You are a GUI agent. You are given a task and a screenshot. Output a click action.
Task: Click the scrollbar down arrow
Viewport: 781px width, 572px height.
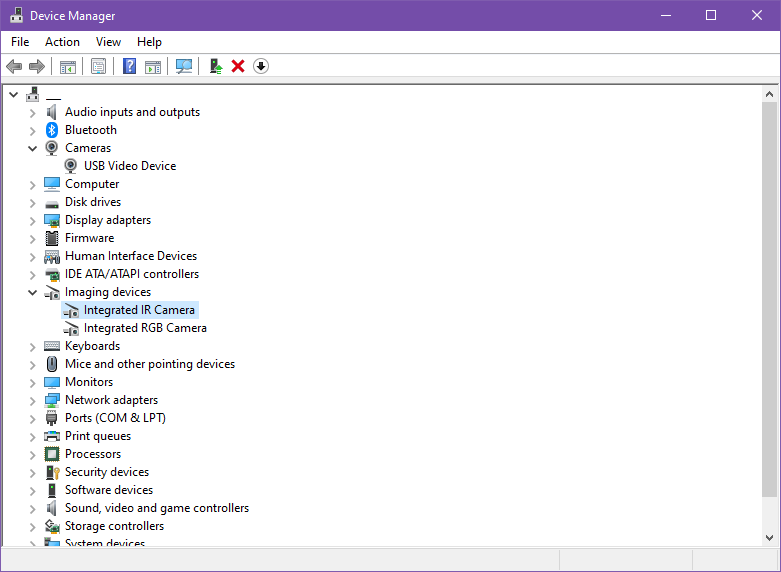click(x=769, y=538)
